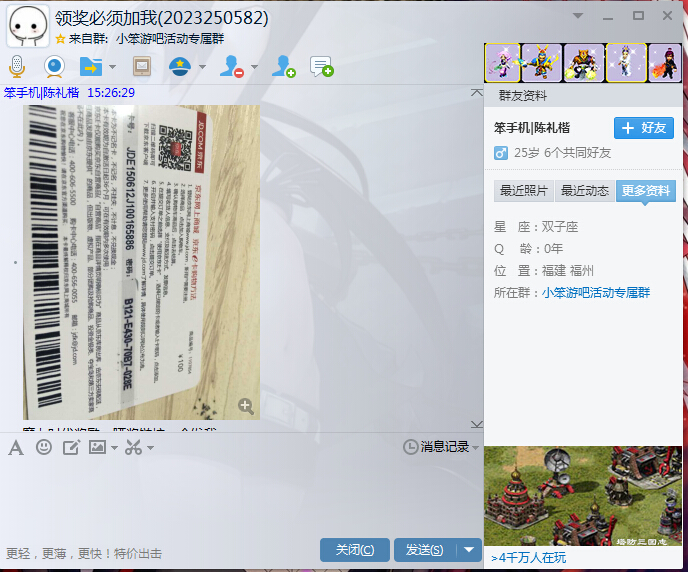Open dropdown arrow next to send file icon

tap(112, 67)
